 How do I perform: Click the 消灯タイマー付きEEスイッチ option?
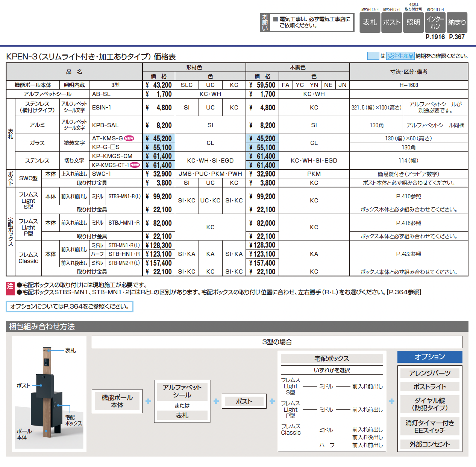[x=430, y=426]
